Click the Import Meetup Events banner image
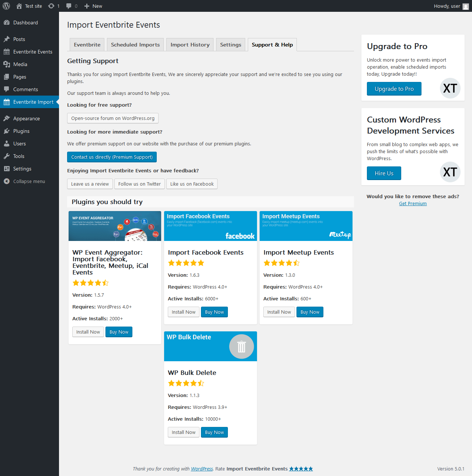The width and height of the screenshot is (472, 476). (306, 226)
